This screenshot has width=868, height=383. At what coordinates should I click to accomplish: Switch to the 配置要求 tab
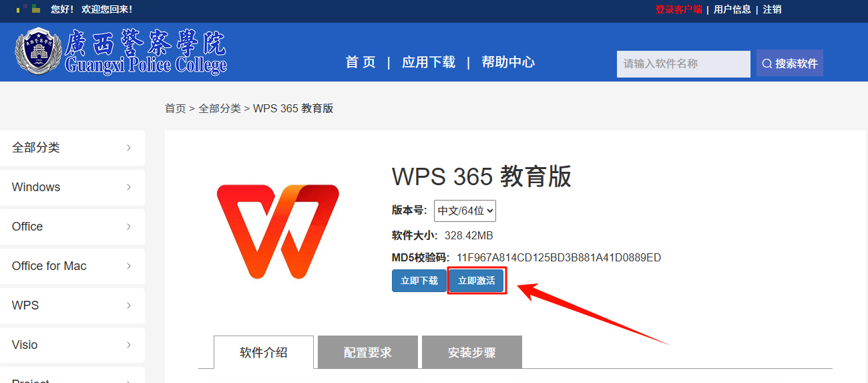tap(368, 352)
